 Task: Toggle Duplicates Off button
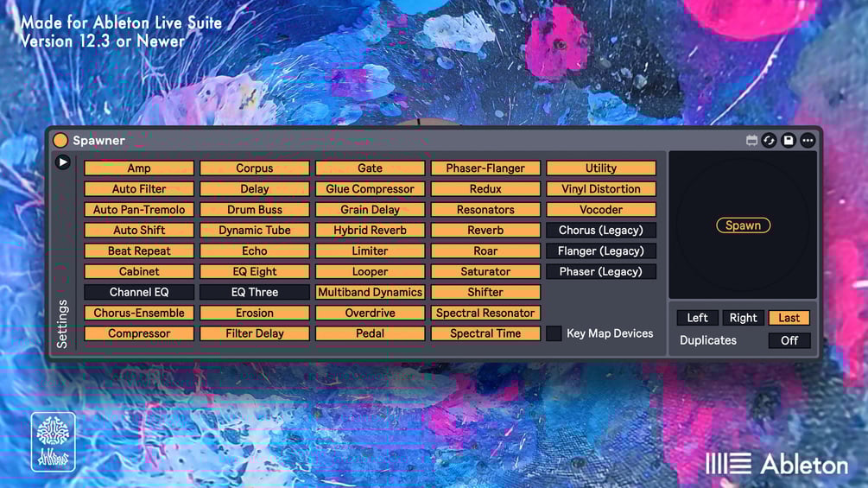pos(789,340)
